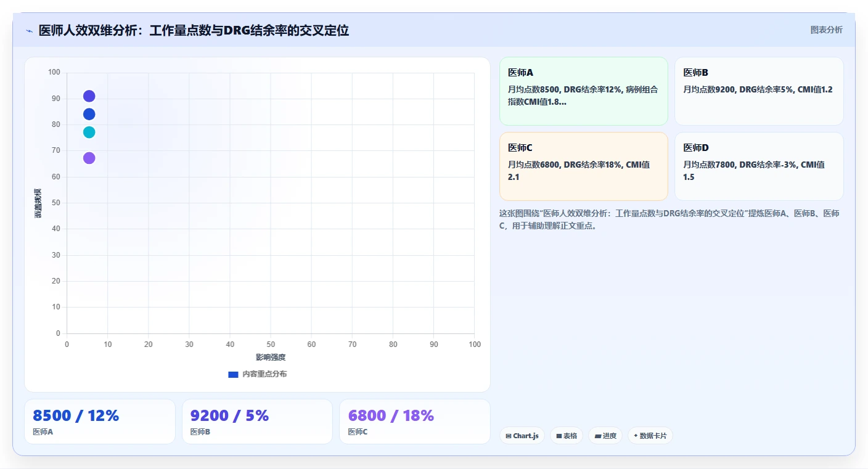Click the 内容重点分布 legend label
The width and height of the screenshot is (868, 469).
pyautogui.click(x=264, y=374)
